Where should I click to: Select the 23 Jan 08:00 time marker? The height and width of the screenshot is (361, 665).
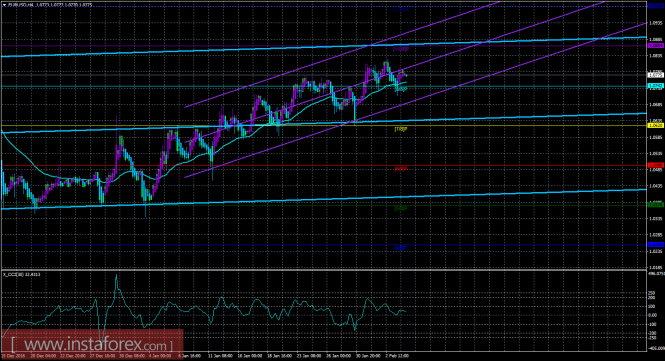click(309, 356)
